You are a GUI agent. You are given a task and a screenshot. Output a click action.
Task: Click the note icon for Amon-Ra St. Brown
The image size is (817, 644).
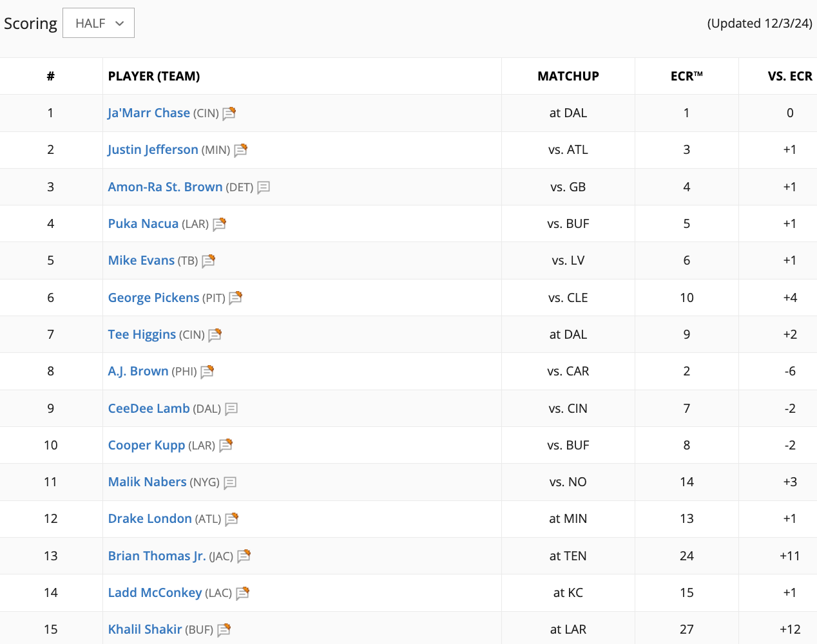click(x=263, y=187)
